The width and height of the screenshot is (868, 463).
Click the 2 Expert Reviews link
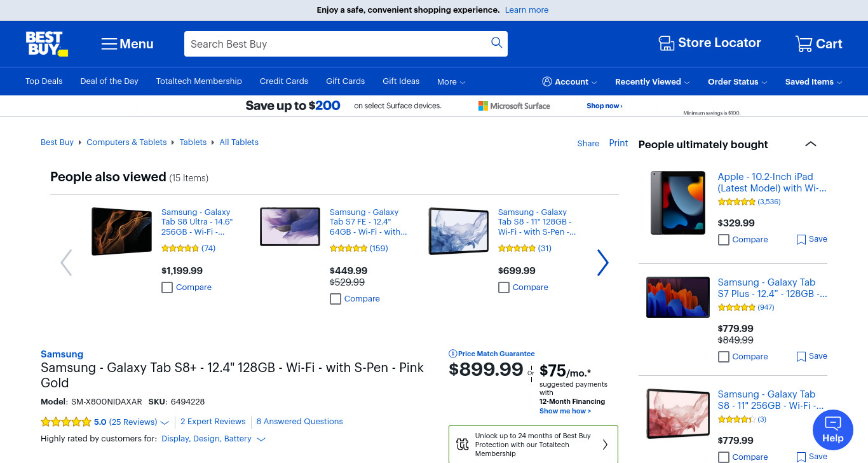213,421
